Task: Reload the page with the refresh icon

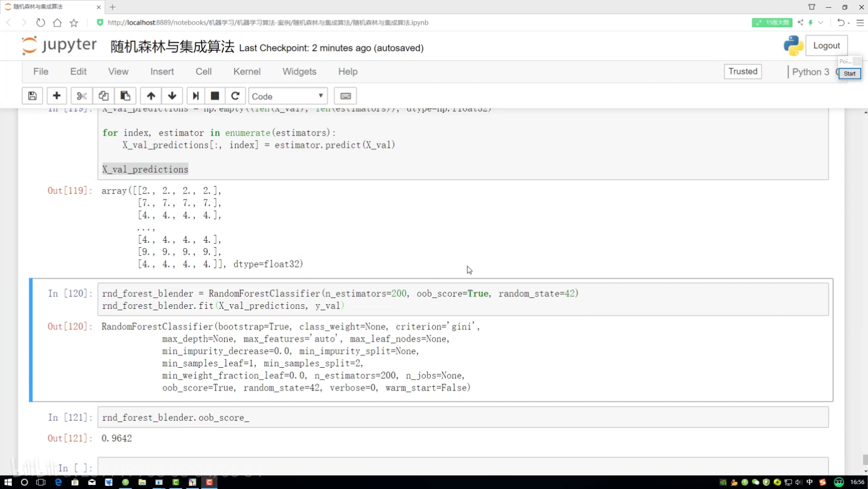Action: (41, 23)
